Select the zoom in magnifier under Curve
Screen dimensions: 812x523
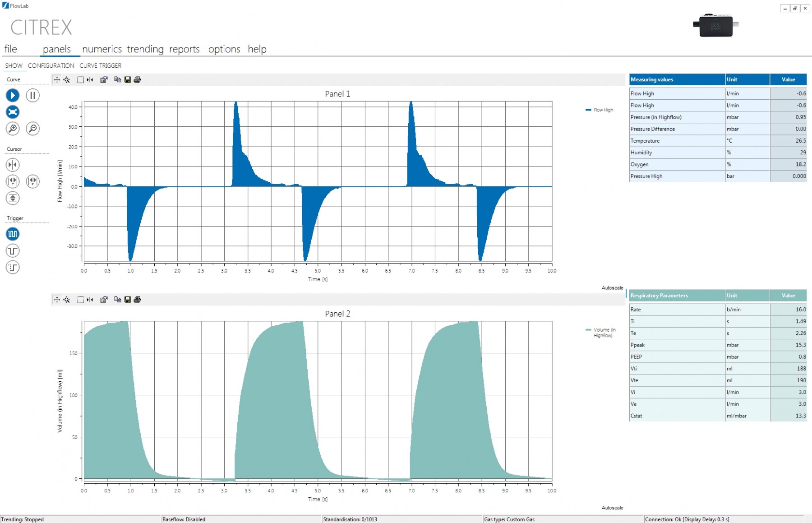tap(13, 129)
